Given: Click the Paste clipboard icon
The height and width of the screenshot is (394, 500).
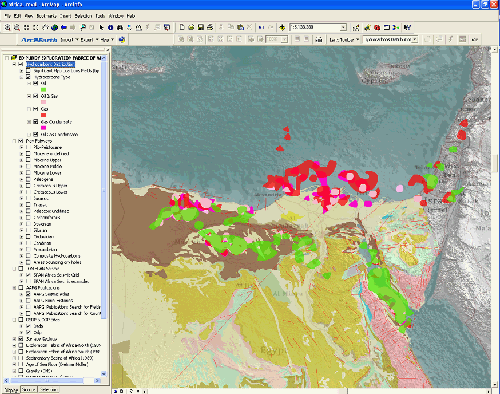Looking at the screenshot, I should [240, 28].
